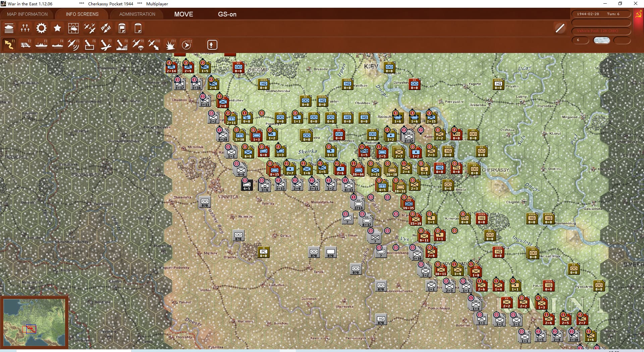644x352 pixels.
Task: Click the small box showing 6
Action: pyautogui.click(x=580, y=40)
